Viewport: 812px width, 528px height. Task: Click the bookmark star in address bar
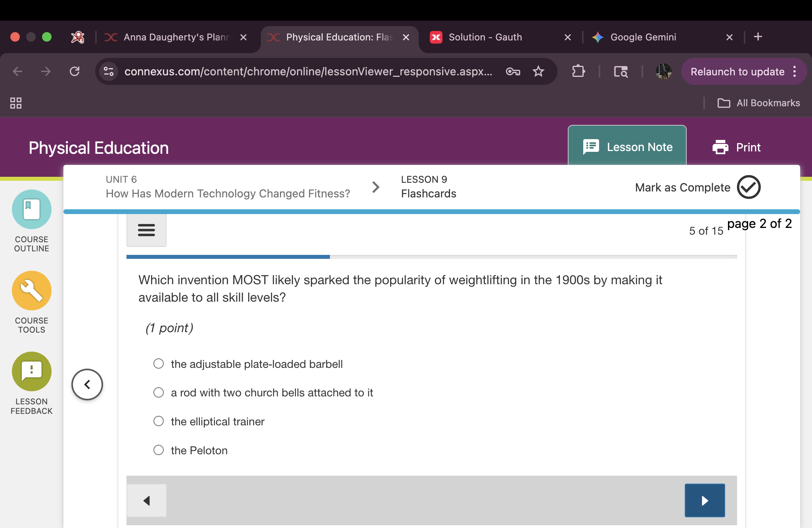coord(538,71)
